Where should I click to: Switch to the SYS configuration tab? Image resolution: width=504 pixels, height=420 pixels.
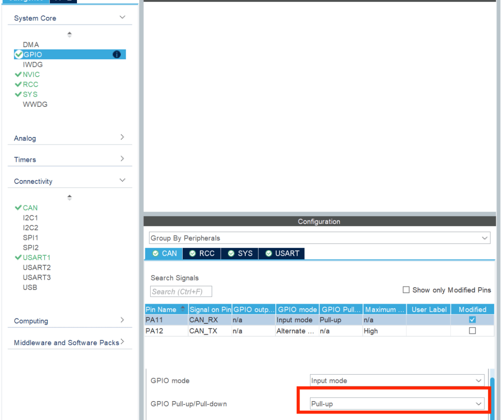point(240,253)
